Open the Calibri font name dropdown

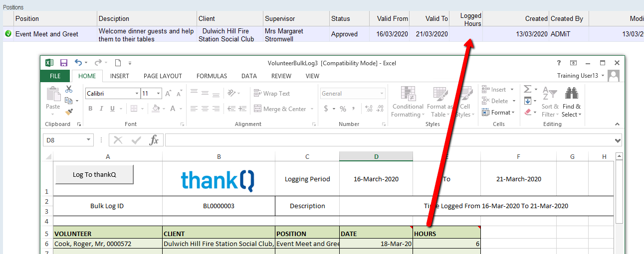point(137,94)
